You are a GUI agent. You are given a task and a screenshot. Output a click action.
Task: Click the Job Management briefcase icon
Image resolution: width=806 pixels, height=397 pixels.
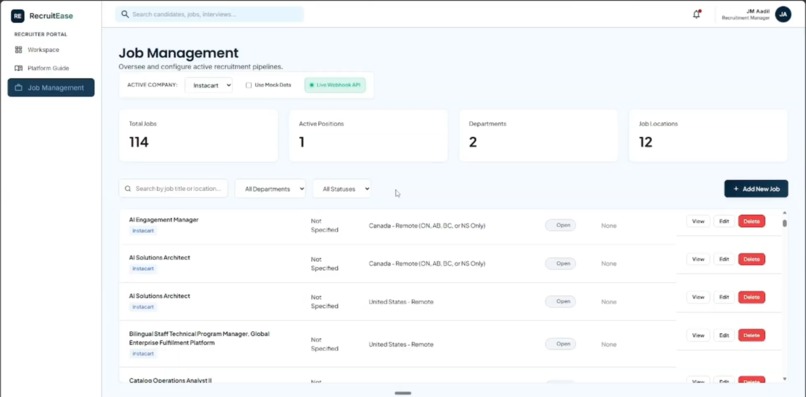click(x=19, y=87)
